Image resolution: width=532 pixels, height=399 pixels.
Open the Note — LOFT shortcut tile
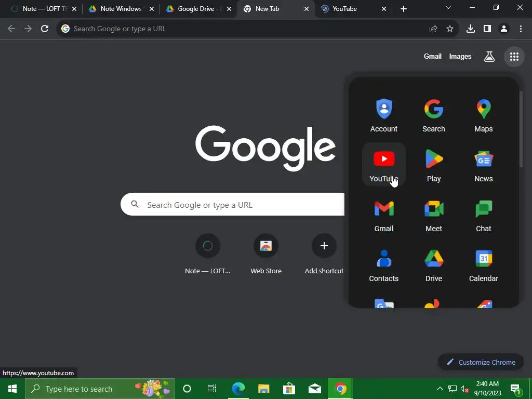click(208, 254)
